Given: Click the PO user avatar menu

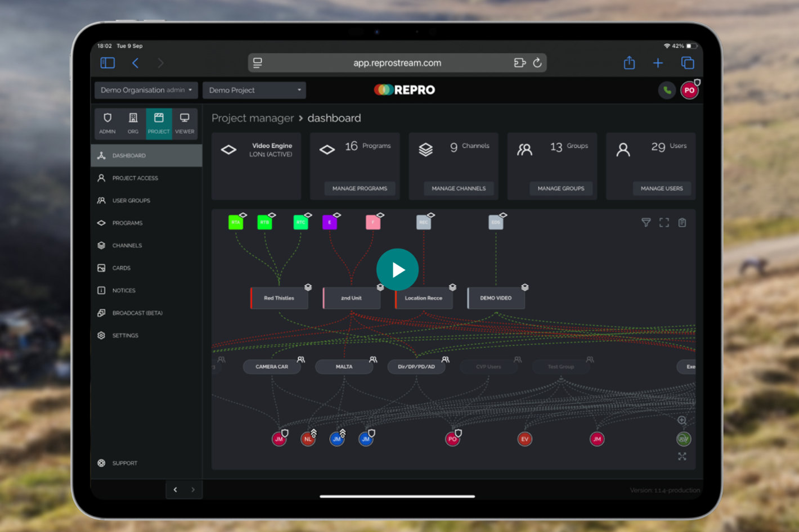Looking at the screenshot, I should pyautogui.click(x=689, y=90).
